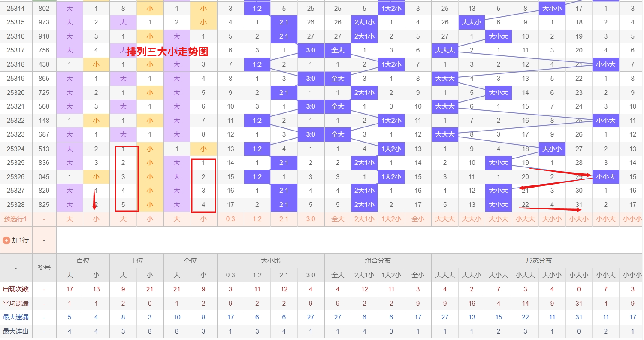
Task: Choose 大大大 in the 预选行1 row
Action: point(444,219)
